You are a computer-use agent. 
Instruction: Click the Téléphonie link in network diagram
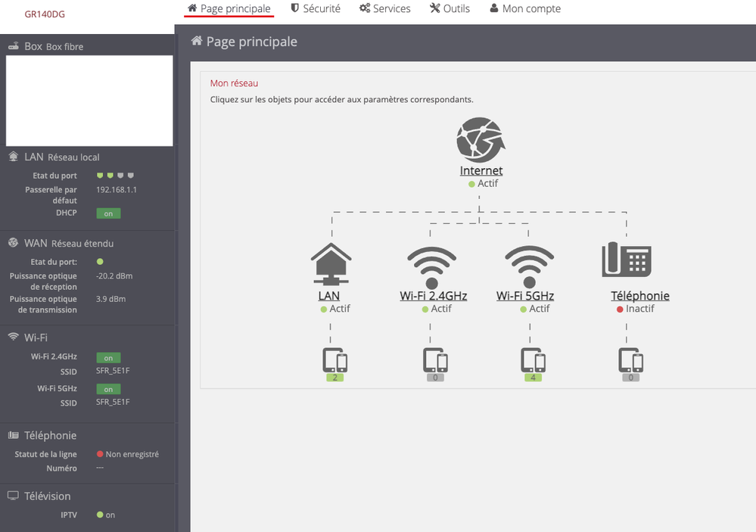pyautogui.click(x=639, y=296)
